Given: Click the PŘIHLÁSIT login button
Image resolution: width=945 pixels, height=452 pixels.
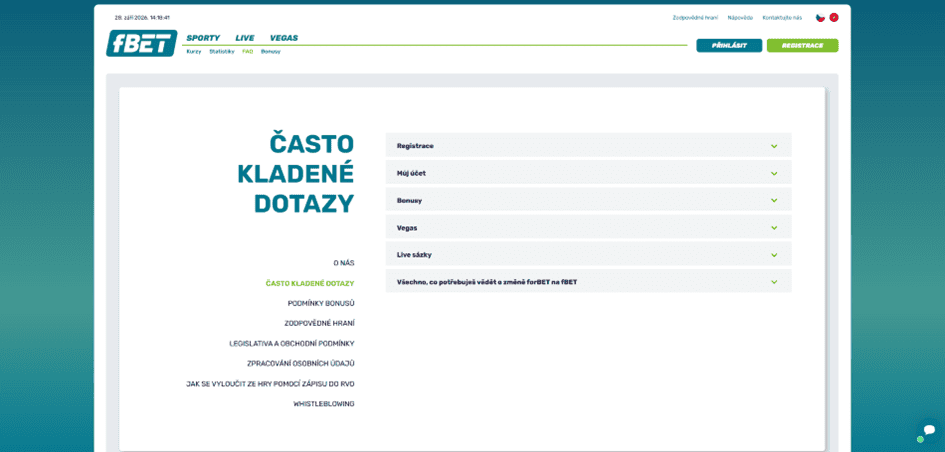Looking at the screenshot, I should coord(729,45).
